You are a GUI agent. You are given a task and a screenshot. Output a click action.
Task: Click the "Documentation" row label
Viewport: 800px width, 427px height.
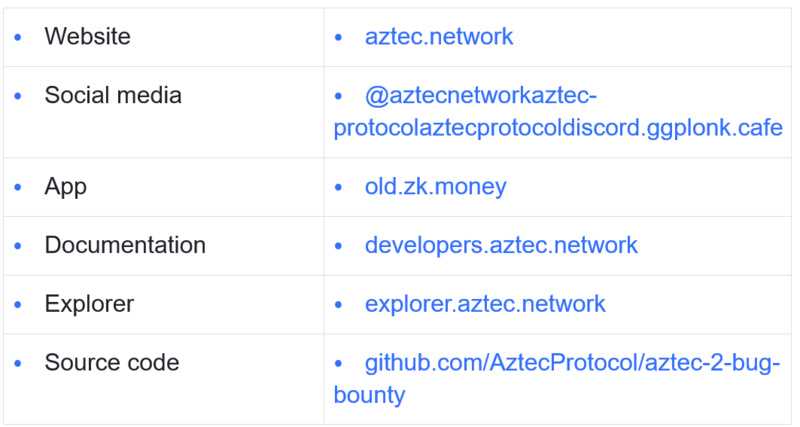coord(125,245)
